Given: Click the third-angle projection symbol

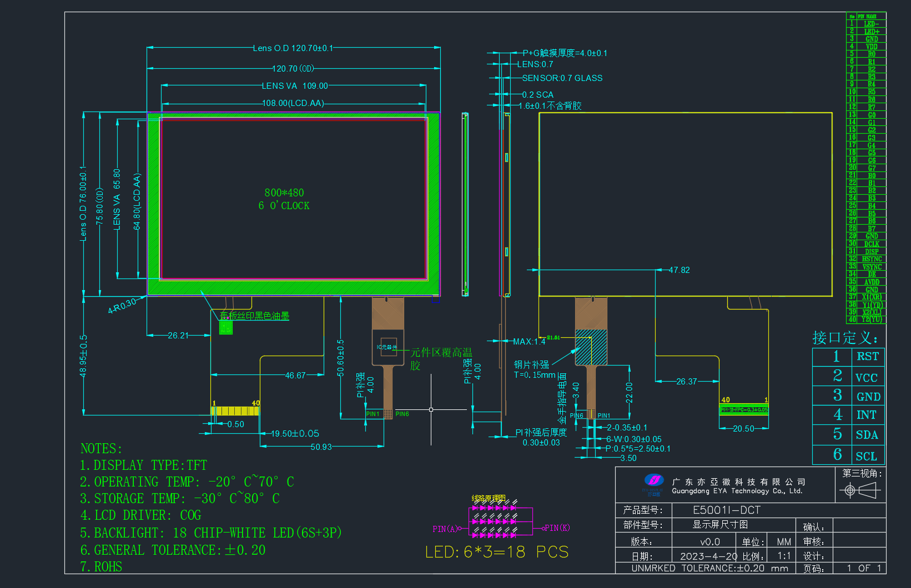Looking at the screenshot, I should point(860,490).
